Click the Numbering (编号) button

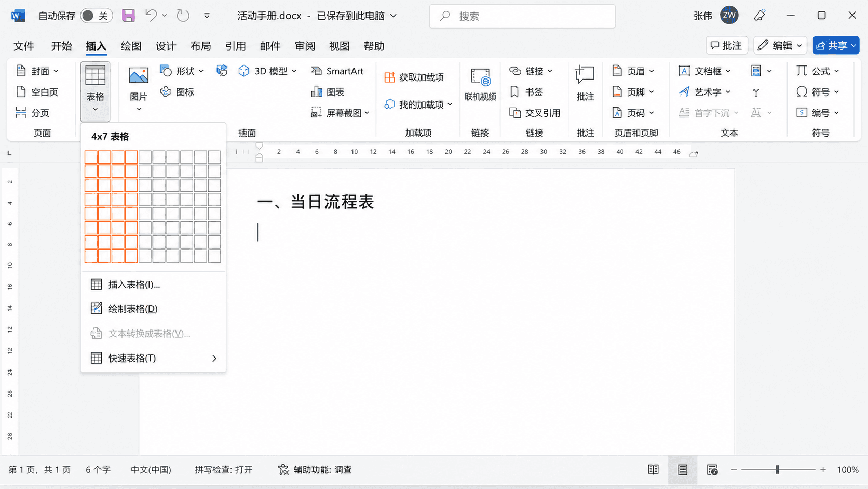[818, 113]
